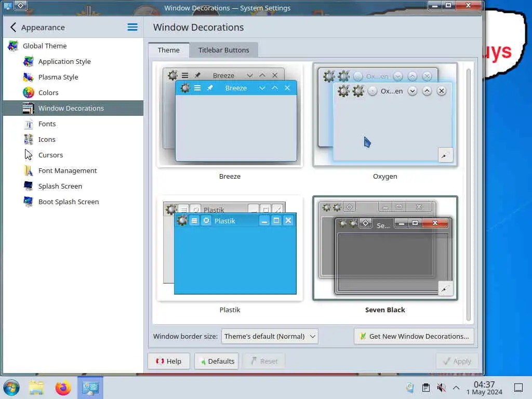
Task: Click the Defaults button
Action: click(x=217, y=361)
